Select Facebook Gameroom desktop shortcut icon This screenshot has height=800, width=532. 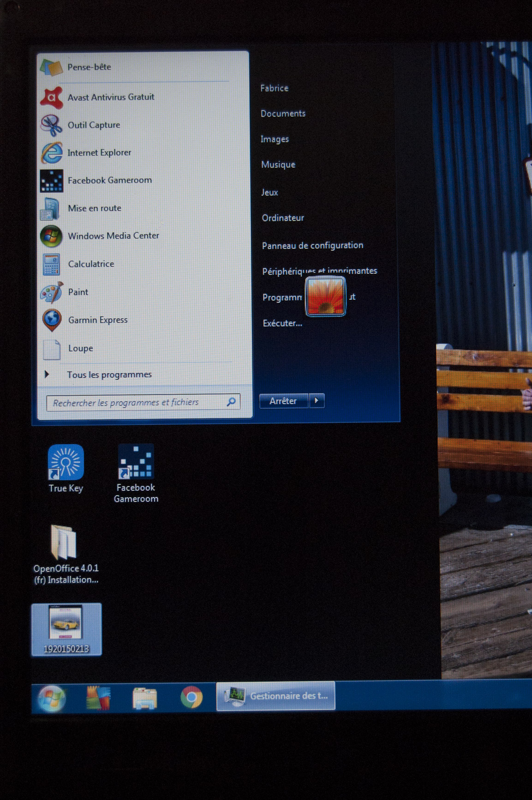136,462
